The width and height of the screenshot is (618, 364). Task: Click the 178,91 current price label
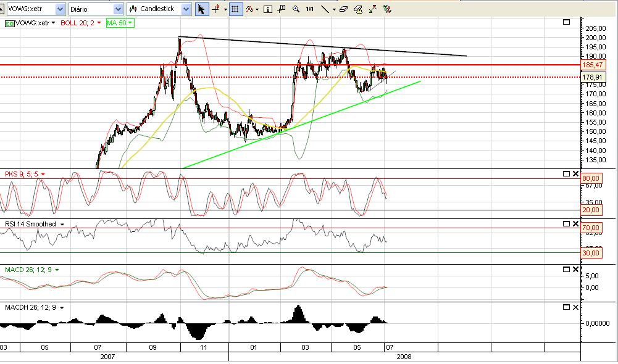593,77
